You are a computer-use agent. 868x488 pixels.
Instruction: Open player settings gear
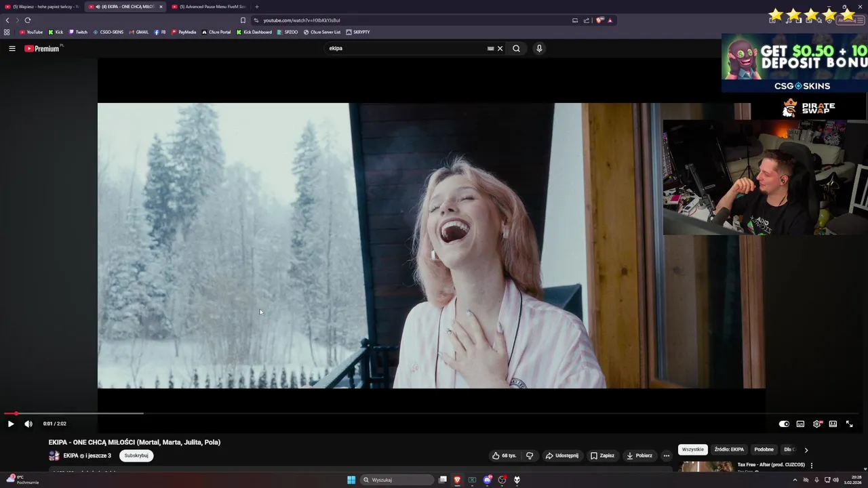point(817,424)
